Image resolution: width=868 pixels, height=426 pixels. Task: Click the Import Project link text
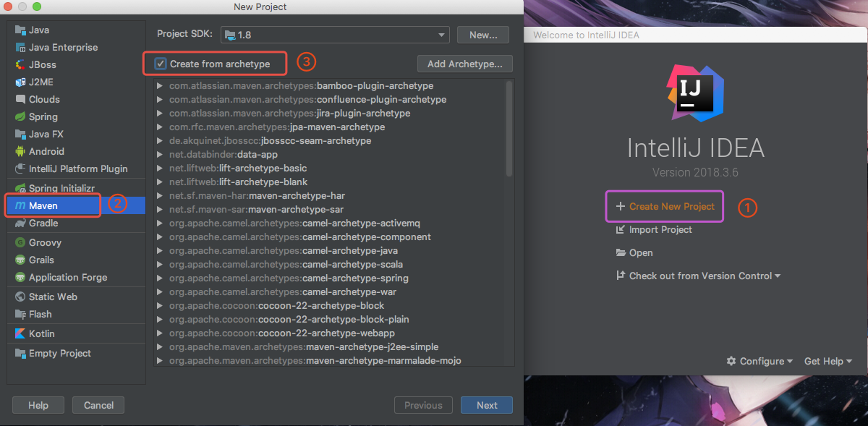[x=660, y=230]
